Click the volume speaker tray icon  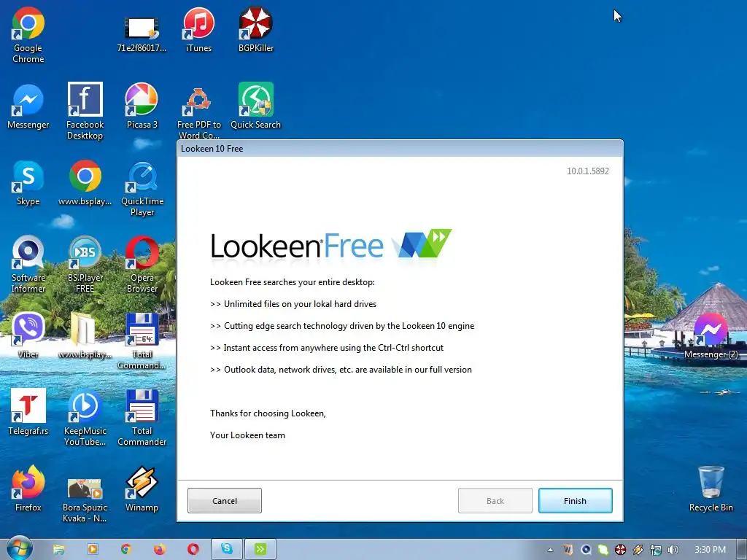[x=673, y=550]
